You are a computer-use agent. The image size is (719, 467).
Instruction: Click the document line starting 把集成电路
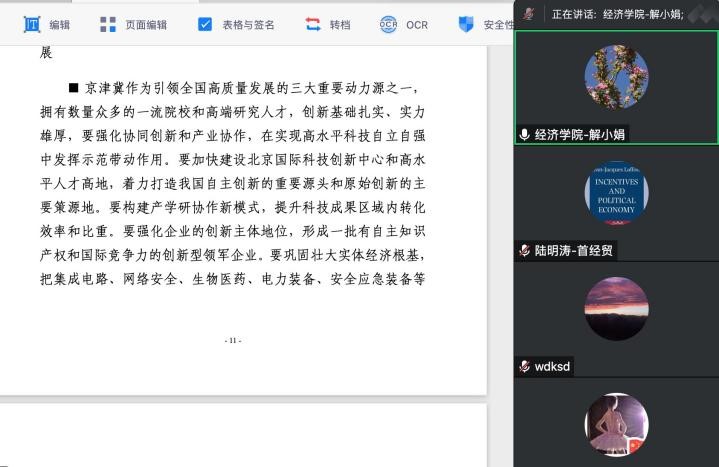pos(232,278)
